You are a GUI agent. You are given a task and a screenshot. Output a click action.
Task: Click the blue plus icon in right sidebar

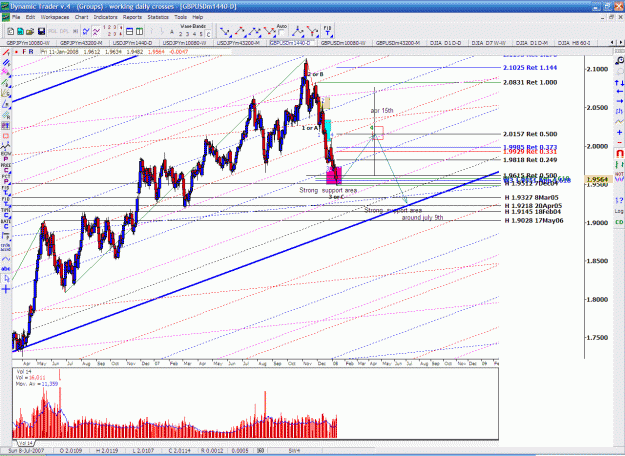coord(619,132)
